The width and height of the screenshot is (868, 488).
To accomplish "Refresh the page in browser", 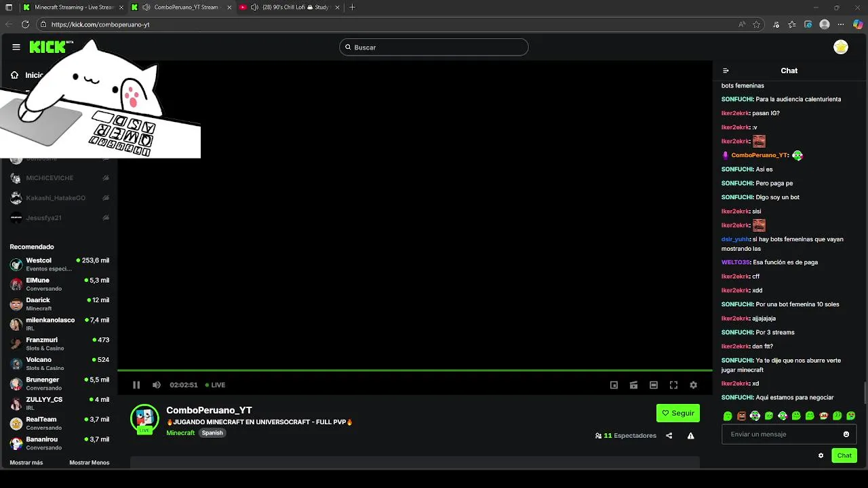I will (x=25, y=24).
